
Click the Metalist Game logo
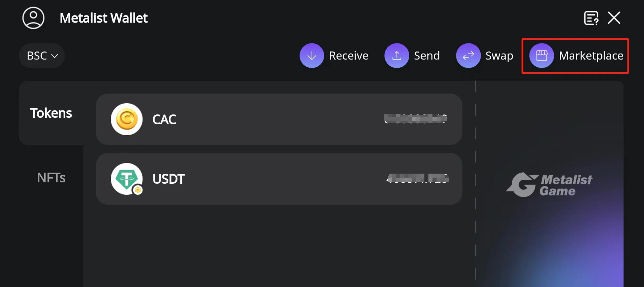click(549, 185)
